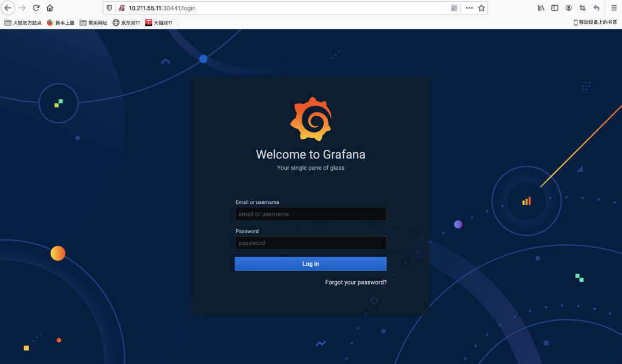Open the Firefox hamburger menu
The image size is (622, 364).
[614, 8]
